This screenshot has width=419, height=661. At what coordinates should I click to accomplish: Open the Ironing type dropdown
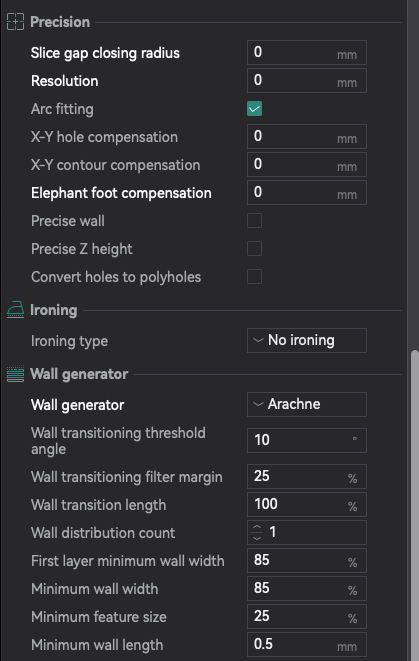click(x=307, y=340)
